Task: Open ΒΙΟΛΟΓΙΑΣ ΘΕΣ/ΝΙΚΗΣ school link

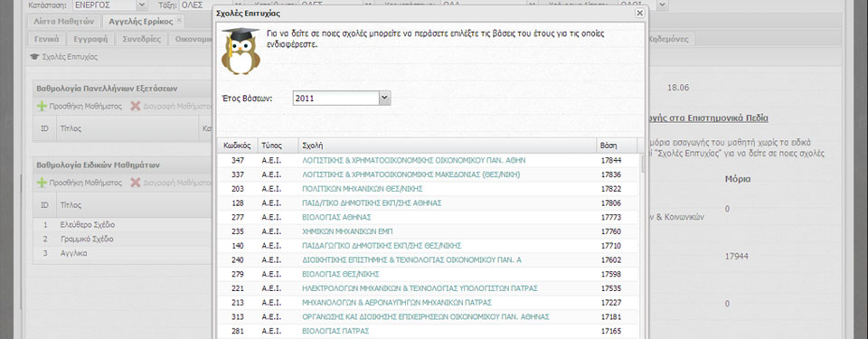Action: [x=341, y=274]
